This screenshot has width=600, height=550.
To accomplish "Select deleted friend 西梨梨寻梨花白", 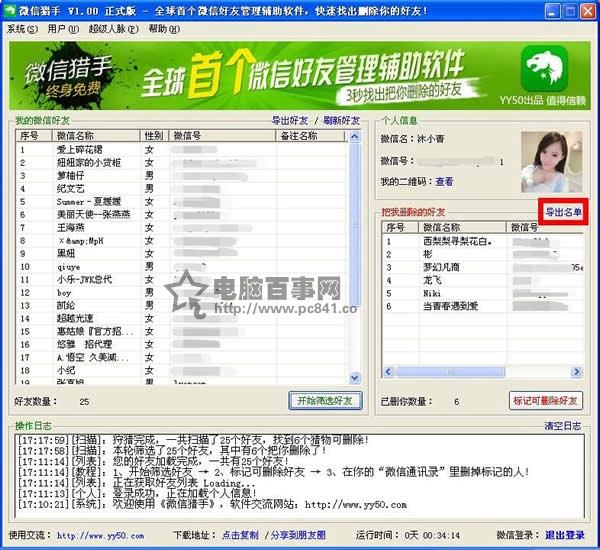I will click(x=483, y=242).
